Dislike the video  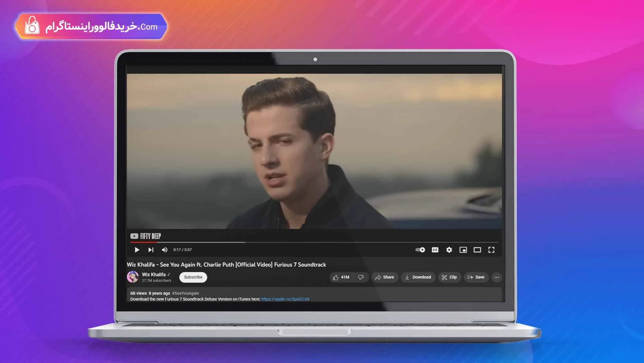click(361, 277)
